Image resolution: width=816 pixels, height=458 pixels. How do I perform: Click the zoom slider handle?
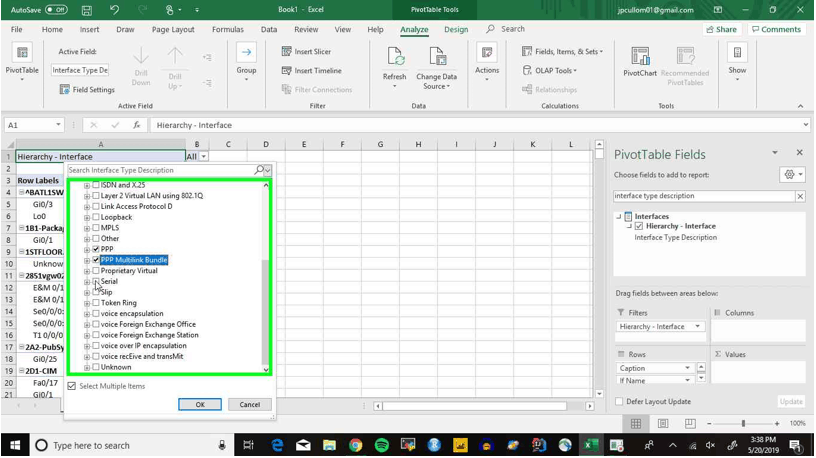click(x=743, y=424)
